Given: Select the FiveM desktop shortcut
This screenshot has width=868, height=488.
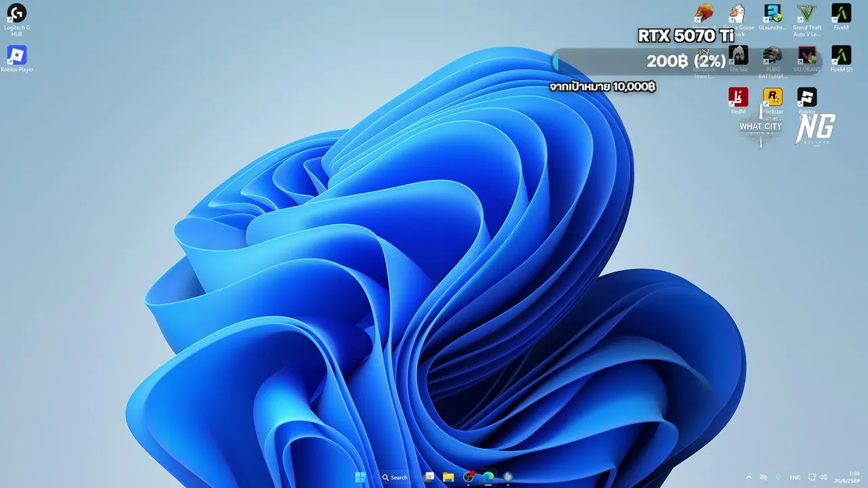Looking at the screenshot, I should 841,17.
